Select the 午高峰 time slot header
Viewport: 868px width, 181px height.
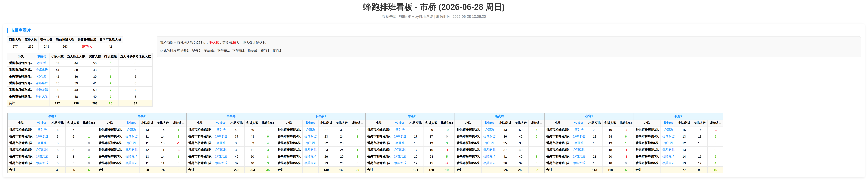point(231,116)
